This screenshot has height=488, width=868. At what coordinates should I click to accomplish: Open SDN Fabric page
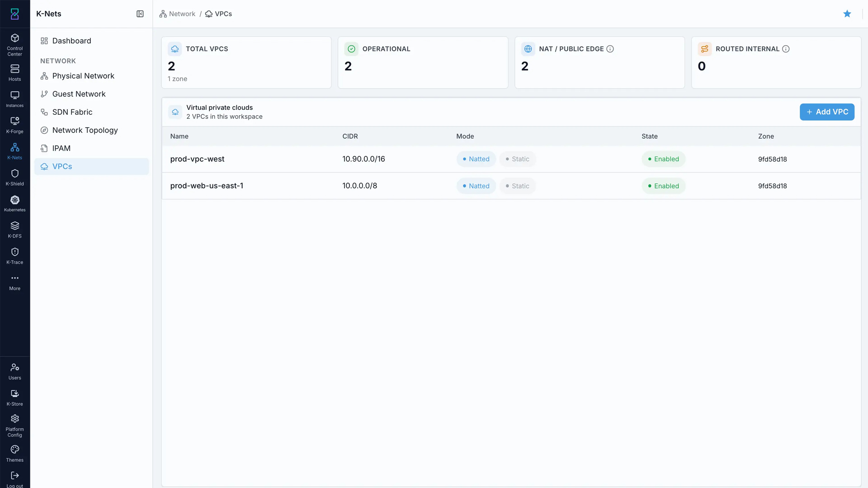click(92, 112)
